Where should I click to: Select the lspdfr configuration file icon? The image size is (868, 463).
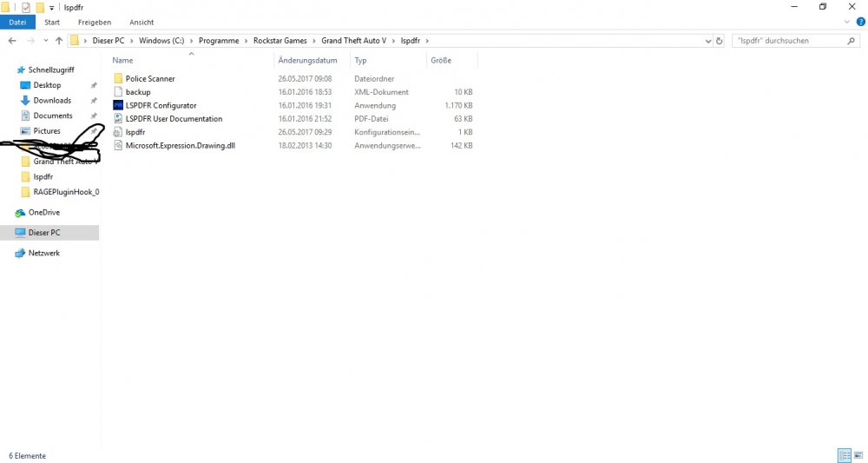pos(118,132)
